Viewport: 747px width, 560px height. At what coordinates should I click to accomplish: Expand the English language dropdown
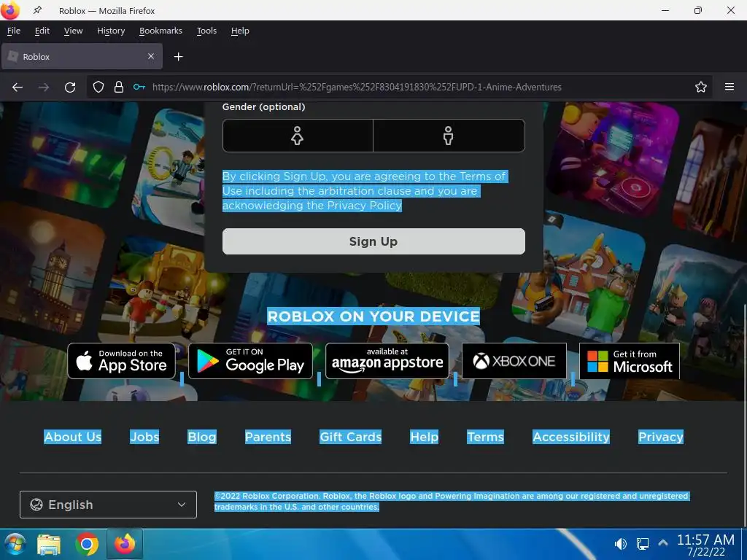108,505
